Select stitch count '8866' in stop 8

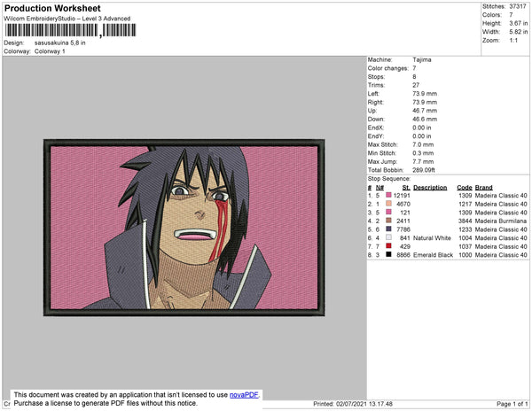coord(403,255)
